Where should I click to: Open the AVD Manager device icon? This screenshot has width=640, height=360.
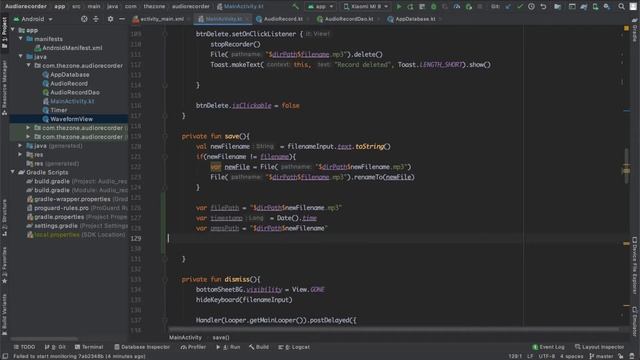pos(595,7)
